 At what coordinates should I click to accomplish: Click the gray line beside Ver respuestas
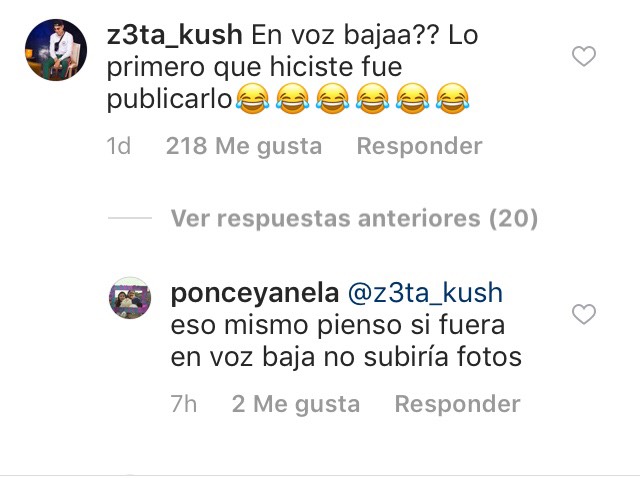pyautogui.click(x=130, y=218)
